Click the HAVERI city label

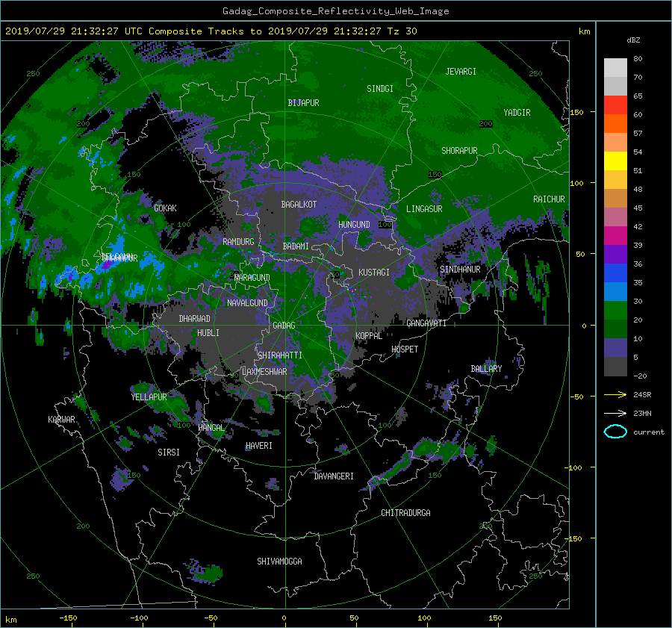259,446
